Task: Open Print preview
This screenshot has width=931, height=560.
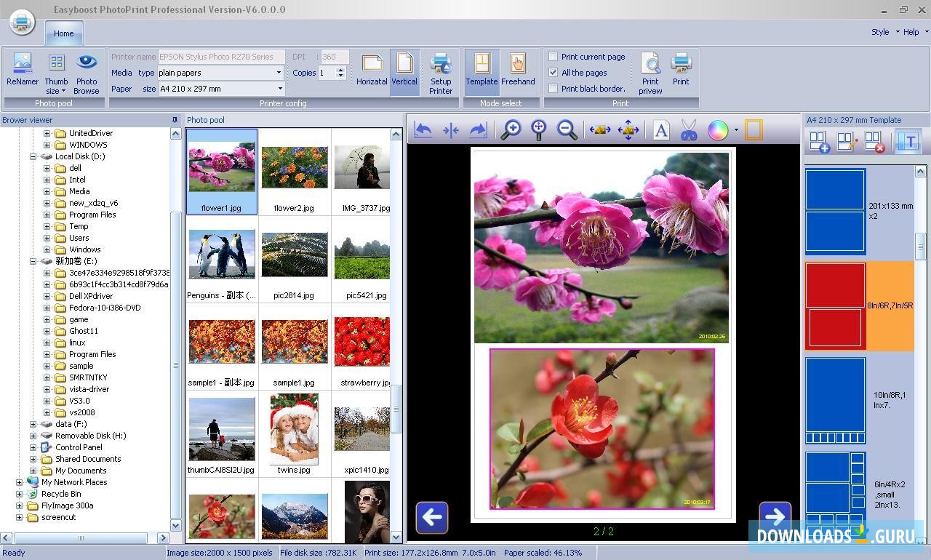Action: click(x=650, y=73)
